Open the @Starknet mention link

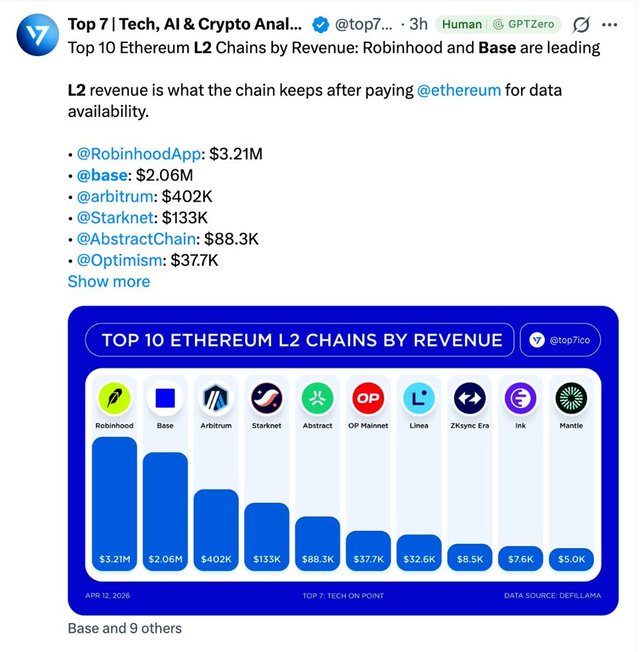[116, 218]
